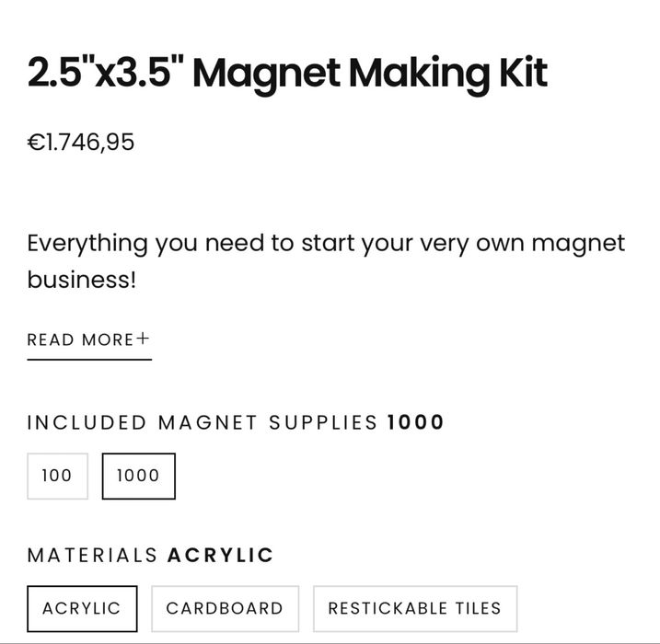The image size is (660, 644).
Task: Click the euro symbol in the price
Action: click(36, 143)
